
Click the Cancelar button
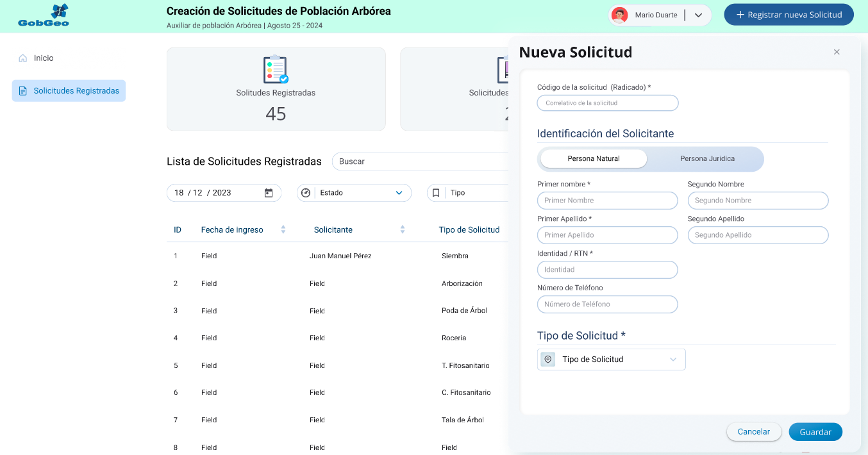tap(753, 432)
